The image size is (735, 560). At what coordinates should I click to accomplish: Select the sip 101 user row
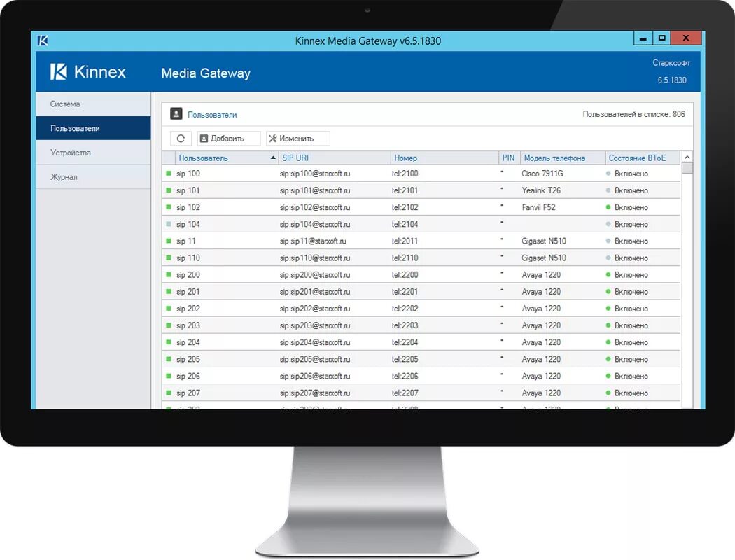click(x=421, y=190)
